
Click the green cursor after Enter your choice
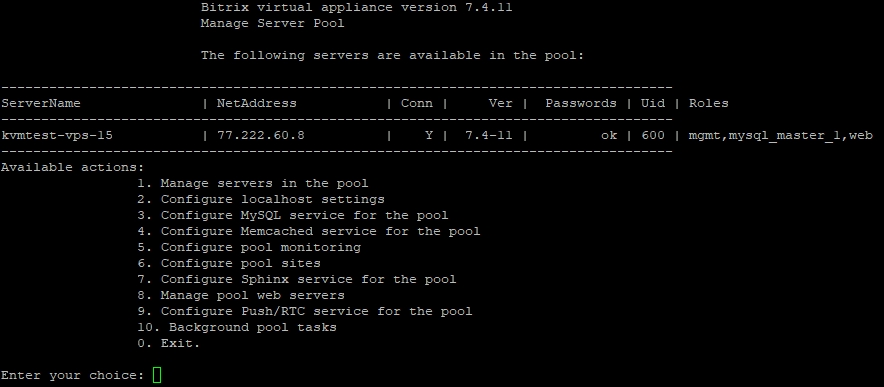[157, 375]
